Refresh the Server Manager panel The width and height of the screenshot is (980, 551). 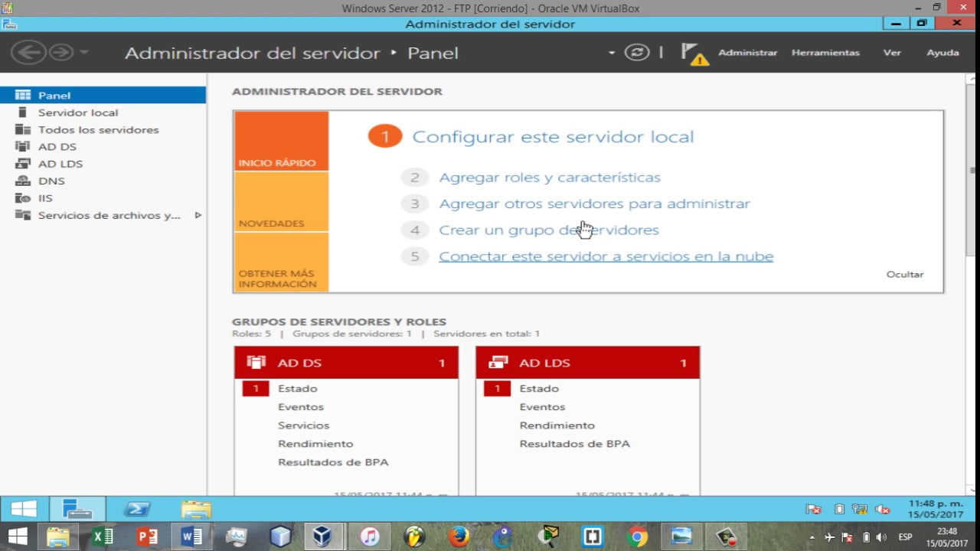click(636, 52)
